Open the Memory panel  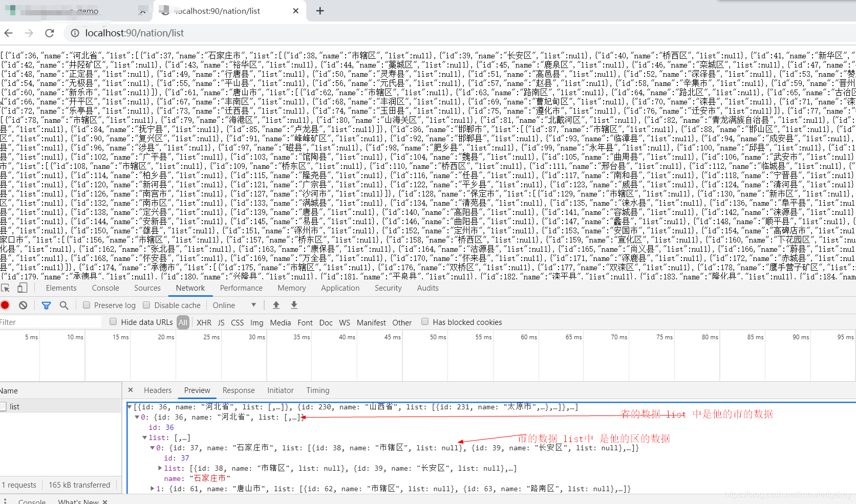point(292,288)
